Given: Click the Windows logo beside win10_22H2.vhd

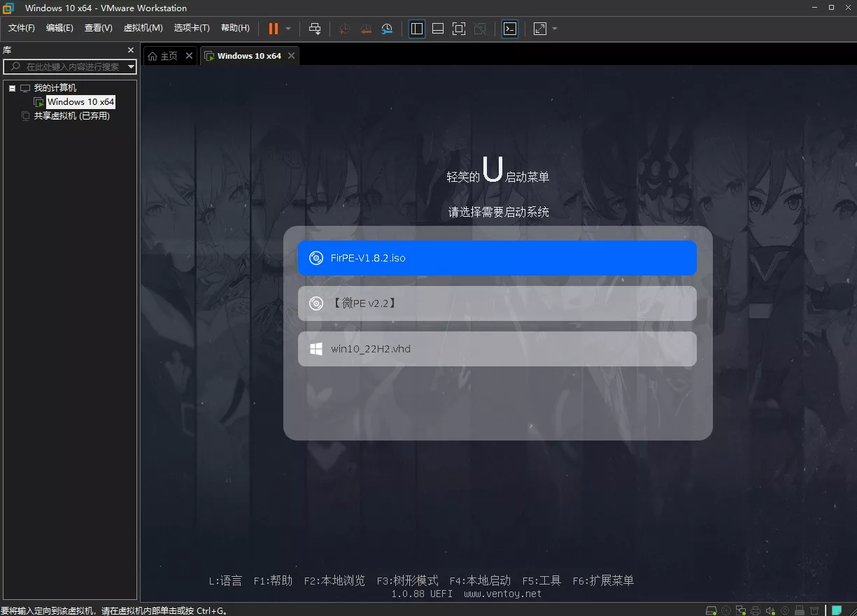Looking at the screenshot, I should (316, 349).
